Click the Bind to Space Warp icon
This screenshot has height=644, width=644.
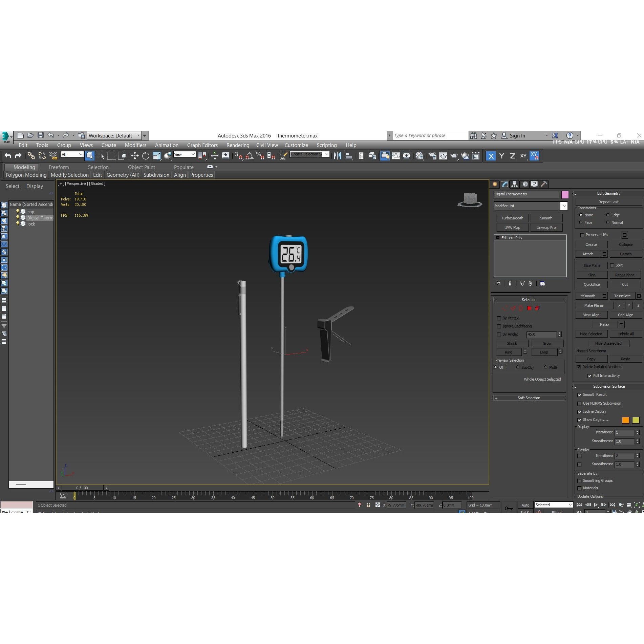click(x=53, y=156)
